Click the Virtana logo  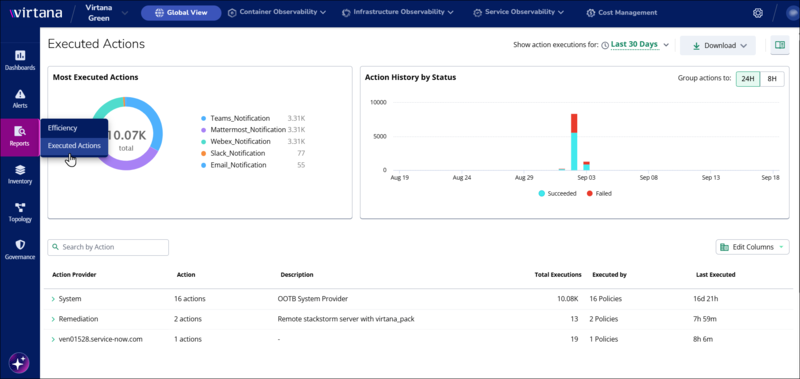(x=36, y=13)
